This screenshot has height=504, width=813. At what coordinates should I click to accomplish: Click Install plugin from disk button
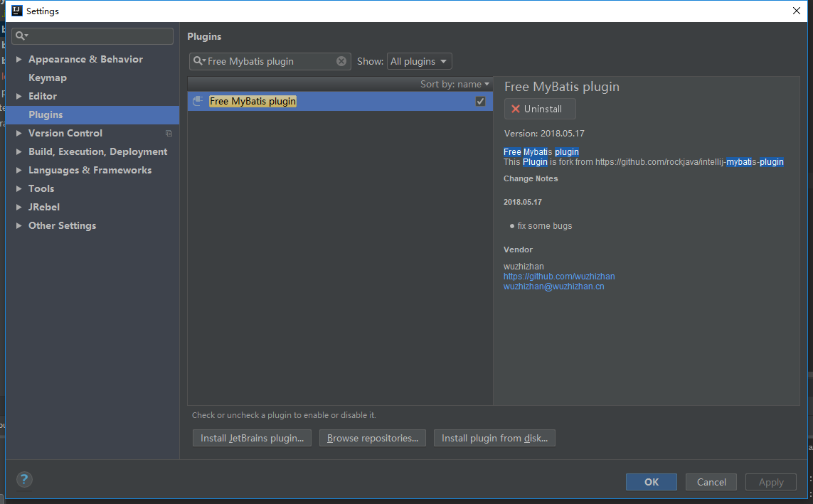(494, 438)
